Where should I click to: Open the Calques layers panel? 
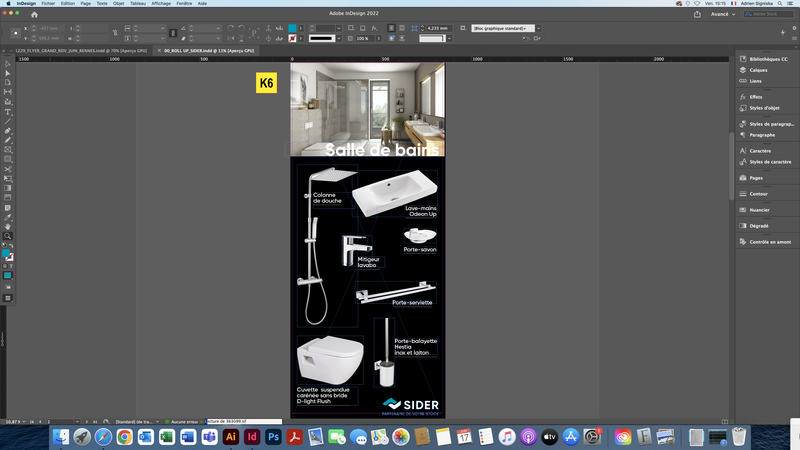click(758, 70)
